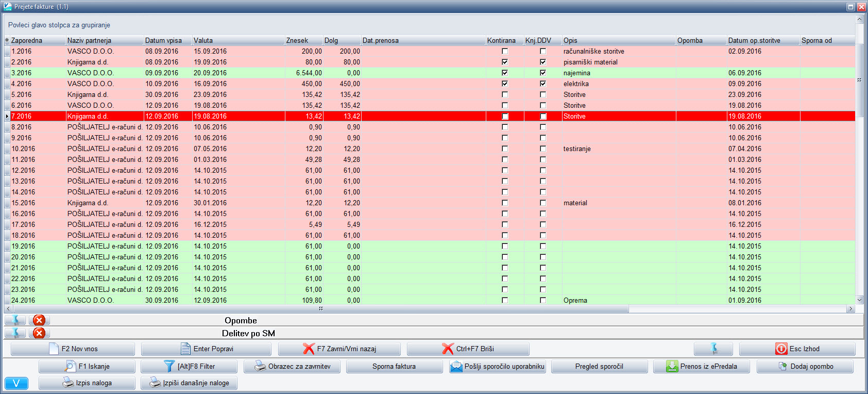Open Pregled sporočil
Image resolution: width=868 pixels, height=394 pixels.
(x=600, y=366)
